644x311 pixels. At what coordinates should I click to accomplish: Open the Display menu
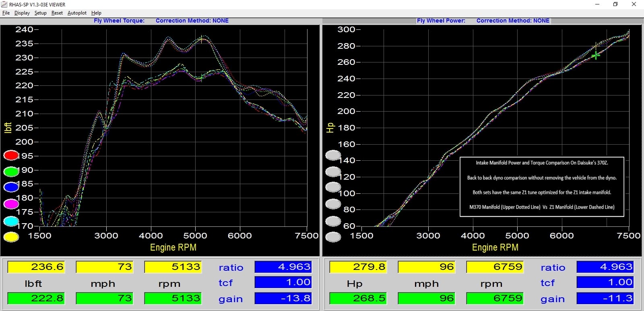pyautogui.click(x=22, y=13)
